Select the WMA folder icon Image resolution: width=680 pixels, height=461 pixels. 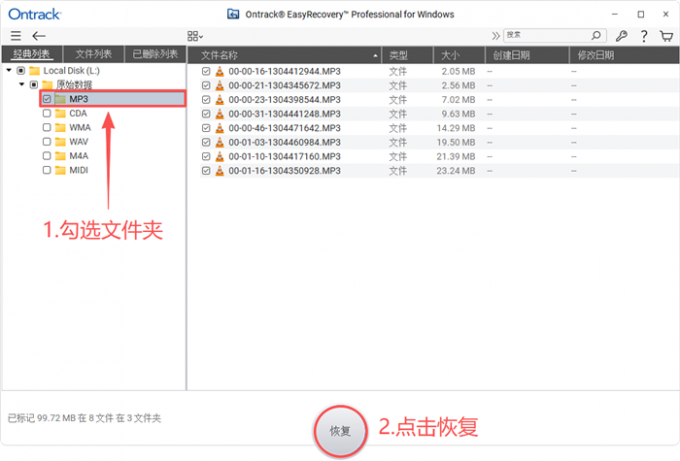click(61, 128)
